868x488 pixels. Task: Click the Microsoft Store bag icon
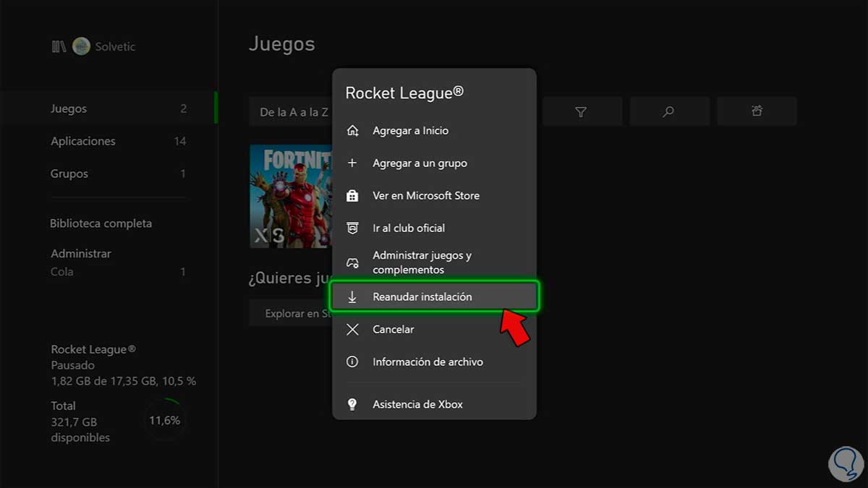point(352,196)
